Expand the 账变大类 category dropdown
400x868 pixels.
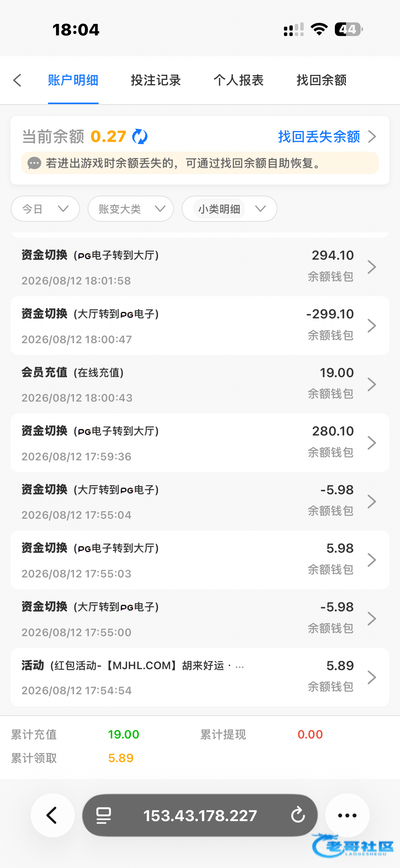coord(131,209)
